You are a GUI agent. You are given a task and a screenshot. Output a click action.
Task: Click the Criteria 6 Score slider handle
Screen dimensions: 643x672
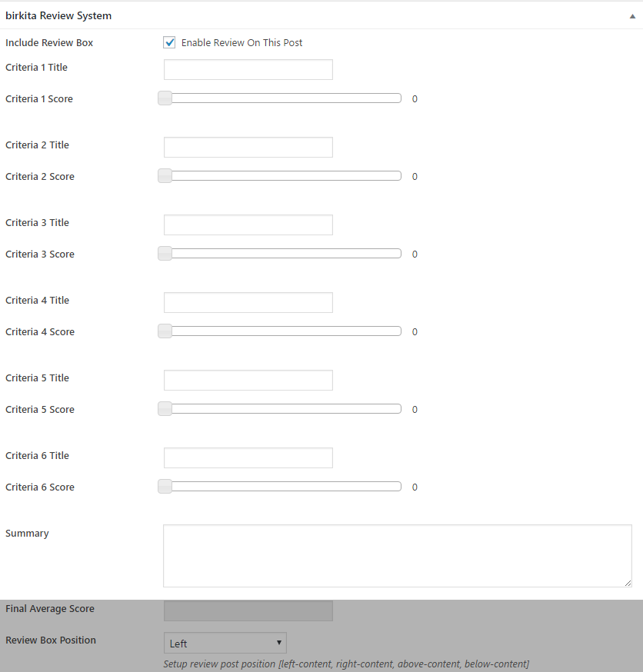click(165, 487)
